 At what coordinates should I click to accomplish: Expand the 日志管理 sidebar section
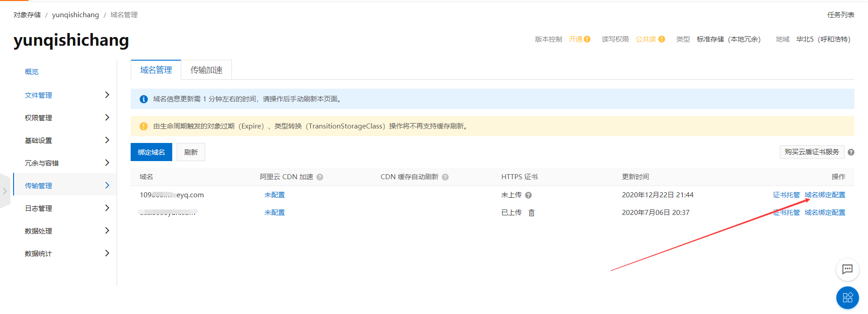(x=107, y=208)
